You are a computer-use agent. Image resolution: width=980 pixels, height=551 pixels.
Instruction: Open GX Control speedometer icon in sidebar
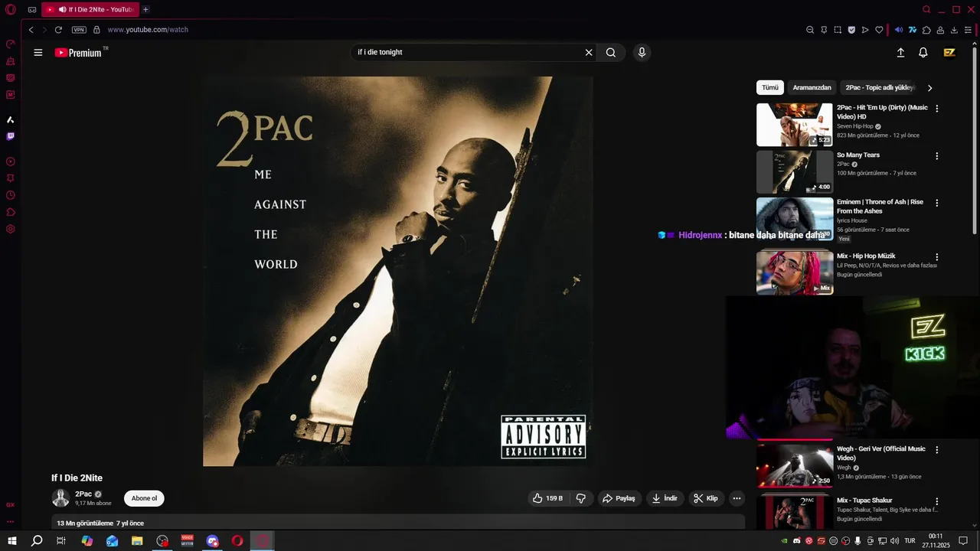tap(11, 44)
